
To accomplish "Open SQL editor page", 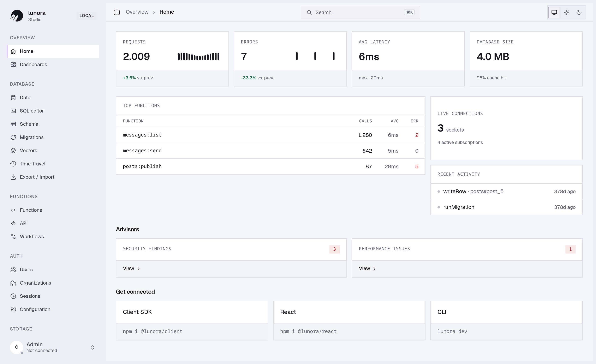I will coord(53,111).
